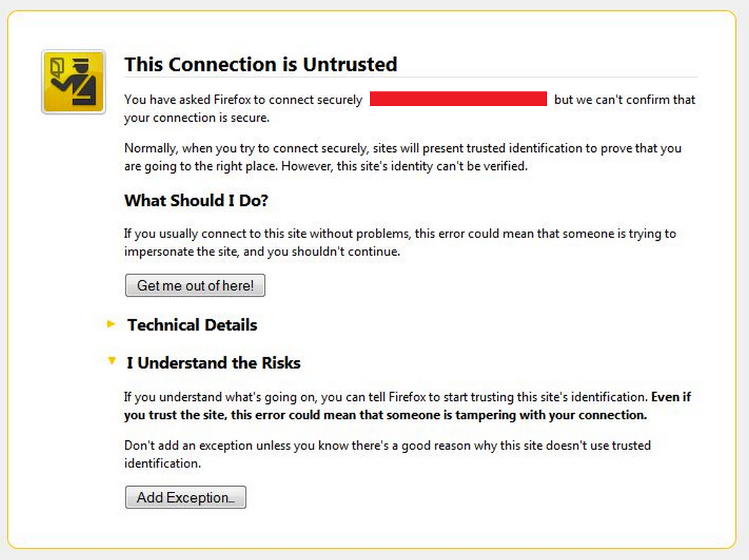This screenshot has height=560, width=749.
Task: Expand the Technical Details arrow
Action: (x=111, y=324)
